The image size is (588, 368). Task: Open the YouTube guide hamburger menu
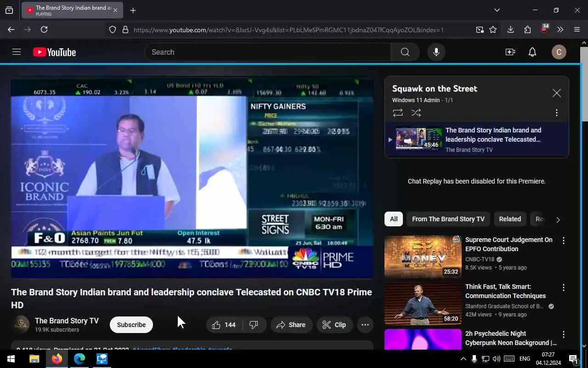(17, 52)
